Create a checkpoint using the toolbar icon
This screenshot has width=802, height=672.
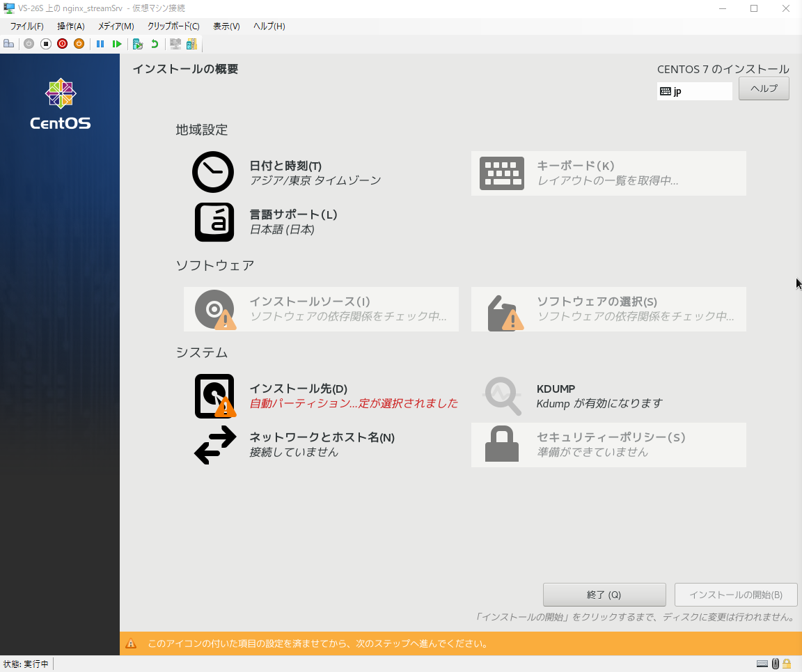[138, 44]
